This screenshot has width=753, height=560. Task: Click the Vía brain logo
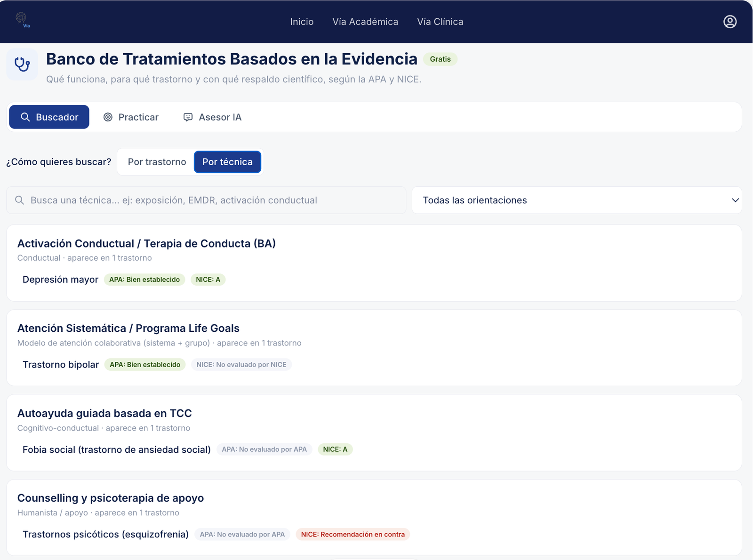point(22,21)
